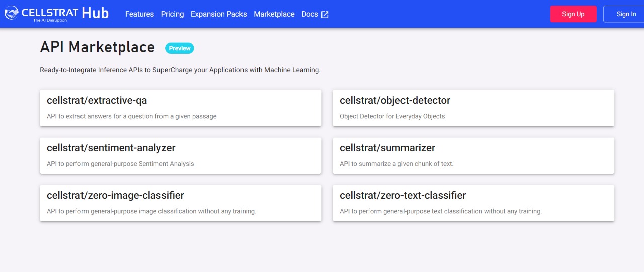Click 'API to summarize a given chunk' description
644x272 pixels.
pyautogui.click(x=396, y=164)
